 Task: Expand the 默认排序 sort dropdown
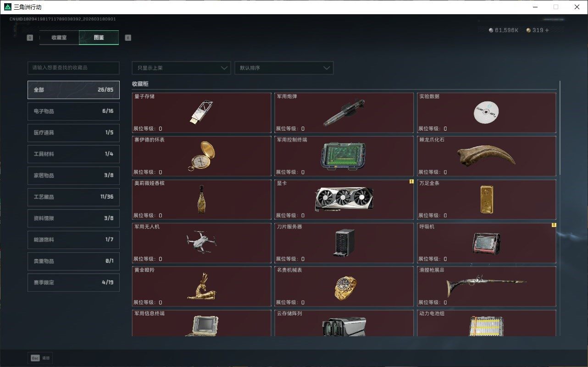[x=284, y=68]
